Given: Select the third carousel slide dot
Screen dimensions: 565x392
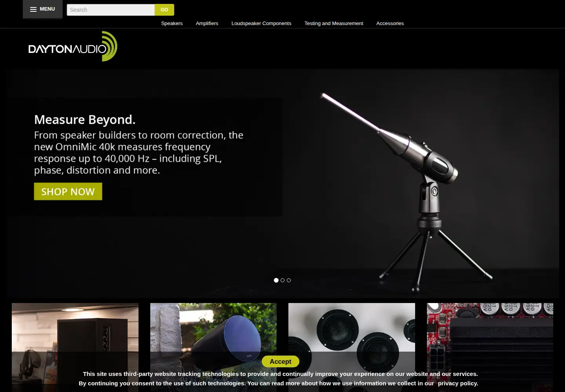Looking at the screenshot, I should pyautogui.click(x=289, y=280).
